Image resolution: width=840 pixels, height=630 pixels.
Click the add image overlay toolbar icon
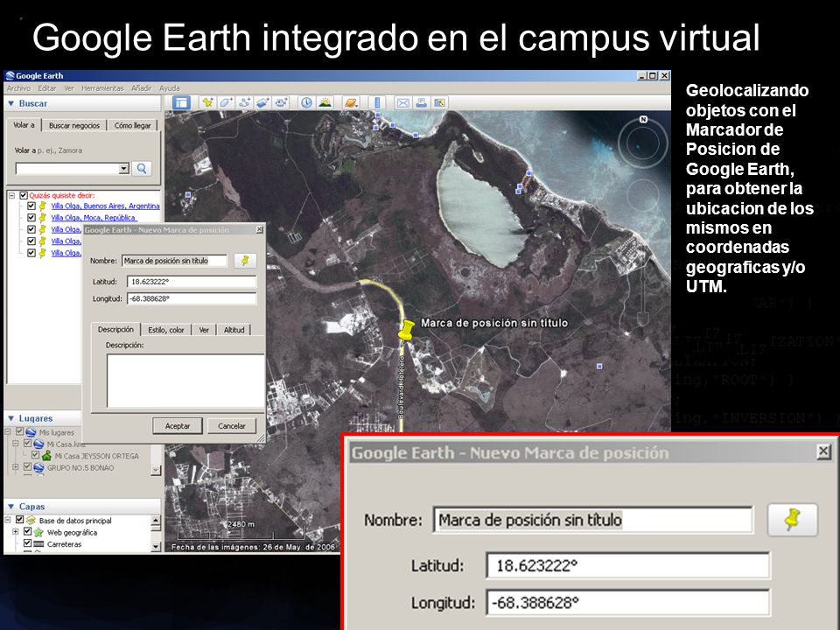[x=262, y=102]
